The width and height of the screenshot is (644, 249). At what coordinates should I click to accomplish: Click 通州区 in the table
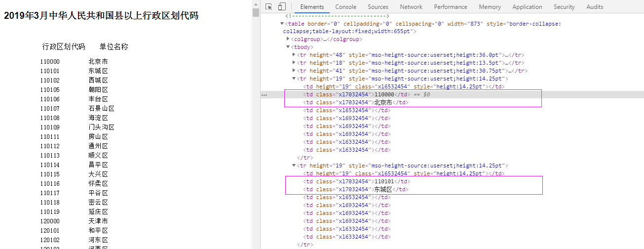pos(98,146)
